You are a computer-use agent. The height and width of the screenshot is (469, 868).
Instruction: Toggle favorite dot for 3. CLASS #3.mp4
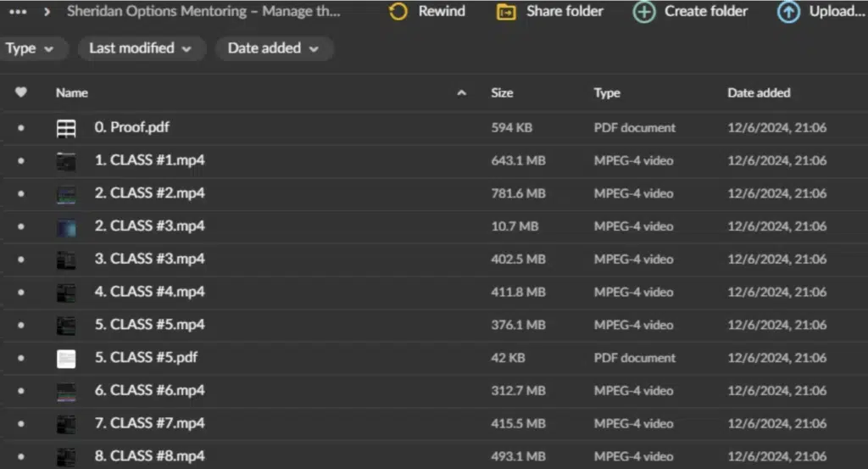click(x=20, y=260)
